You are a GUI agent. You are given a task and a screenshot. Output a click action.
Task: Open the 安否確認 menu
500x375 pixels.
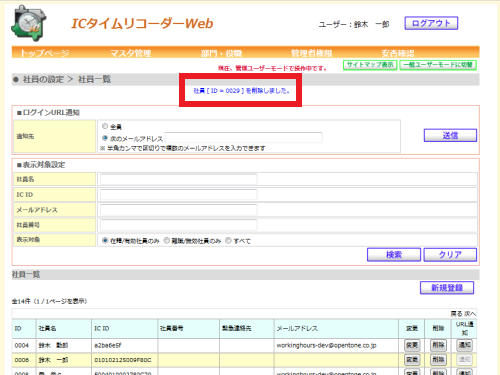pos(398,53)
